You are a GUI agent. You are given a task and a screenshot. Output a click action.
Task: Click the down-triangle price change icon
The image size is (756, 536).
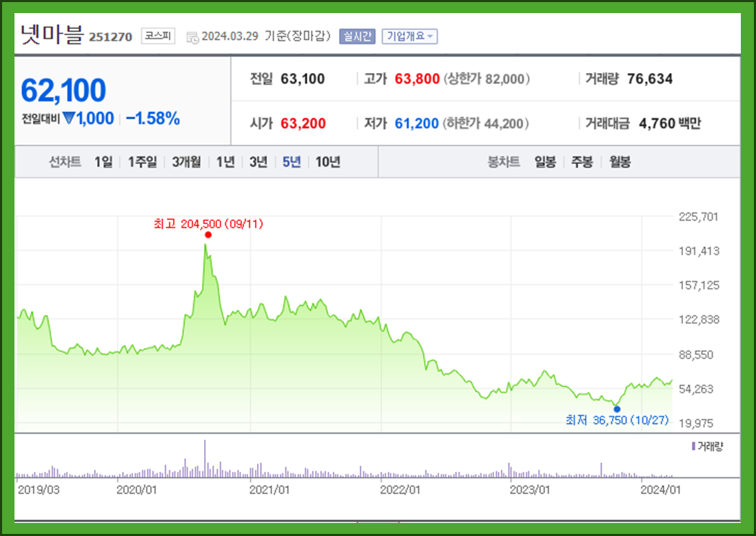[x=69, y=118]
